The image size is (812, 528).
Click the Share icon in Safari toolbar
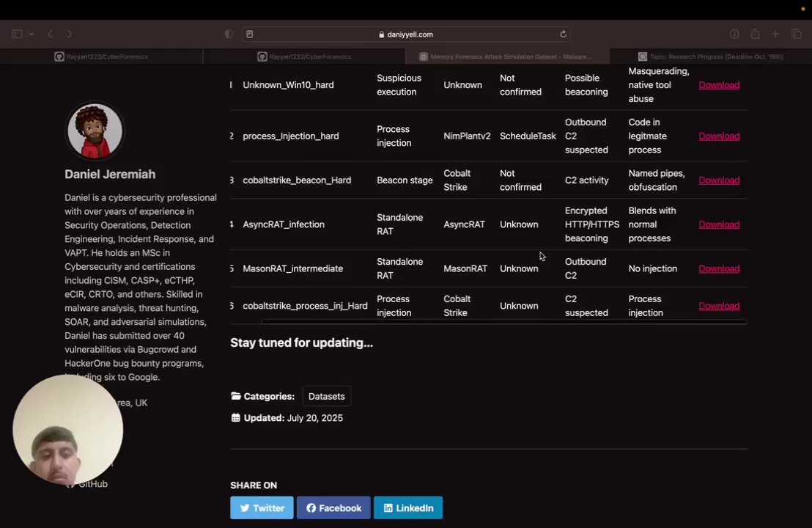pyautogui.click(x=755, y=34)
